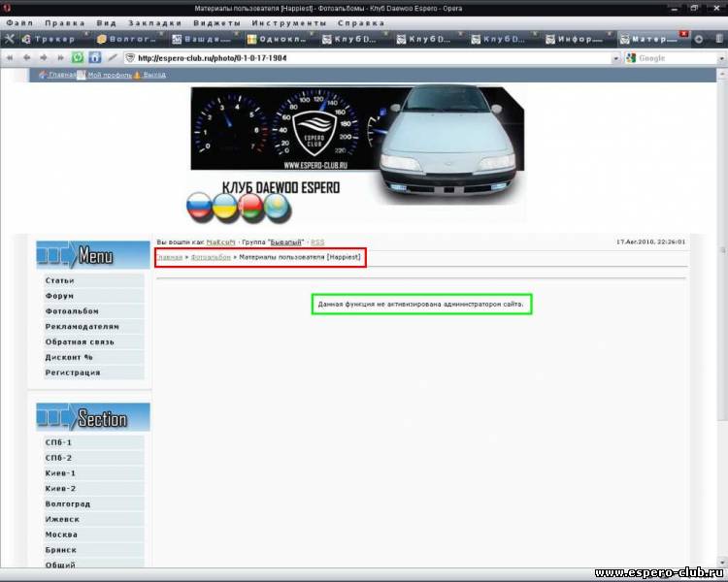Screen dimensions: 728x582
Task: Click the Выход logout link
Action: point(154,75)
